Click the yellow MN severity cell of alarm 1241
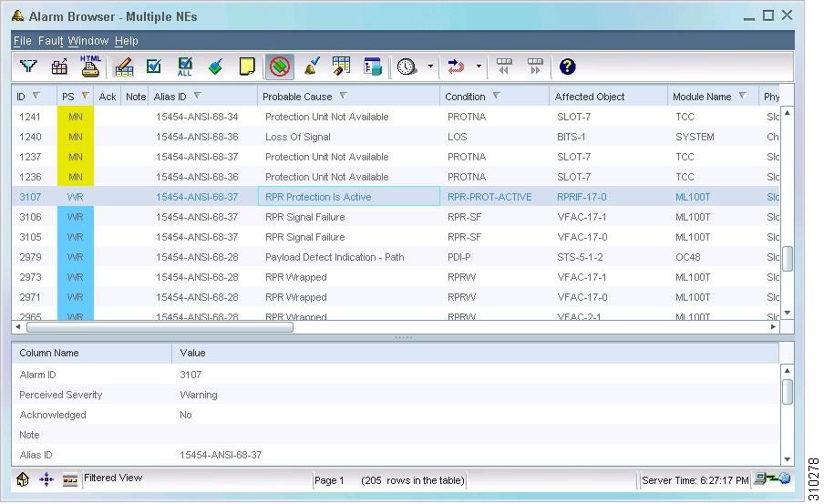This screenshot has height=504, width=824. coord(75,117)
